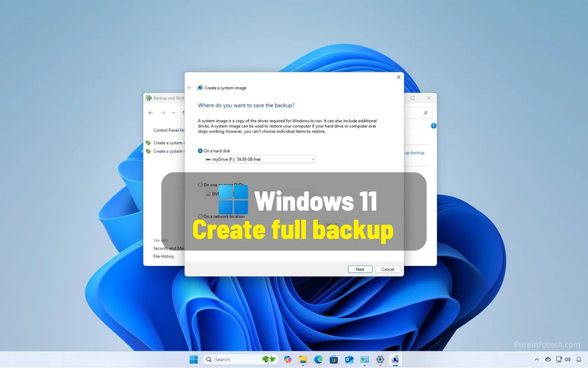Click the blue help question mark icon
588x368 pixels.
pyautogui.click(x=434, y=126)
